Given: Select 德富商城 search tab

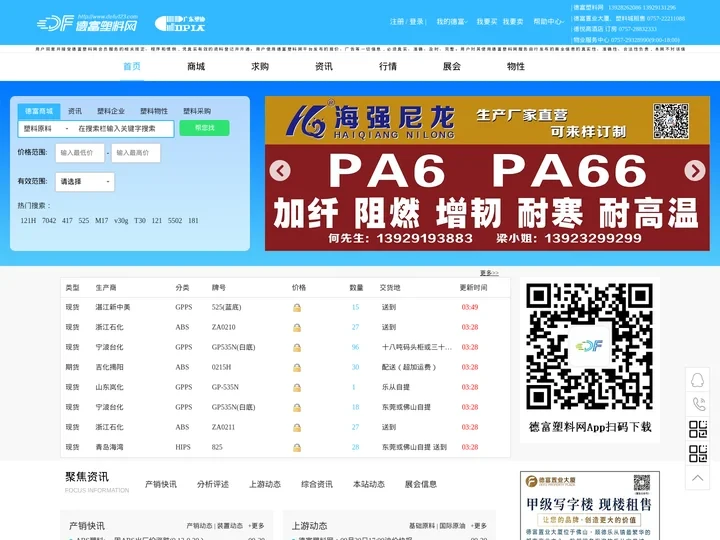Looking at the screenshot, I should [39, 111].
